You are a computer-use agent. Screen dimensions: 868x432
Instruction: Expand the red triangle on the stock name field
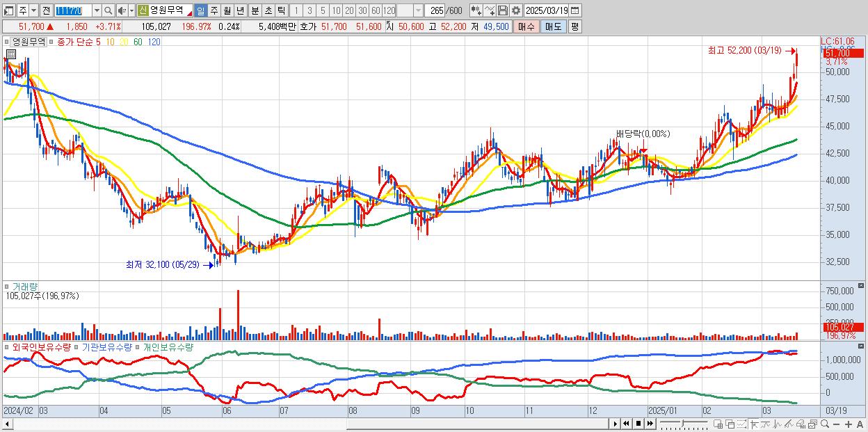189,13
